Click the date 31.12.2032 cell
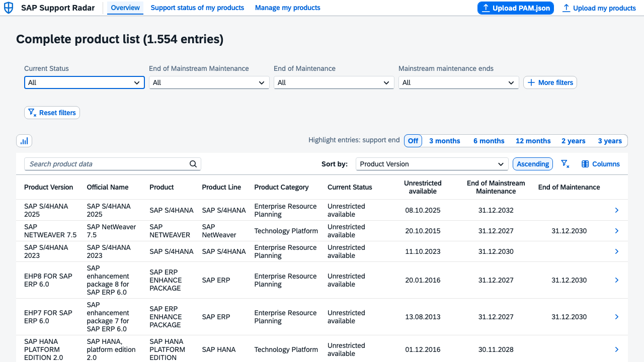The height and width of the screenshot is (362, 644). (x=496, y=210)
